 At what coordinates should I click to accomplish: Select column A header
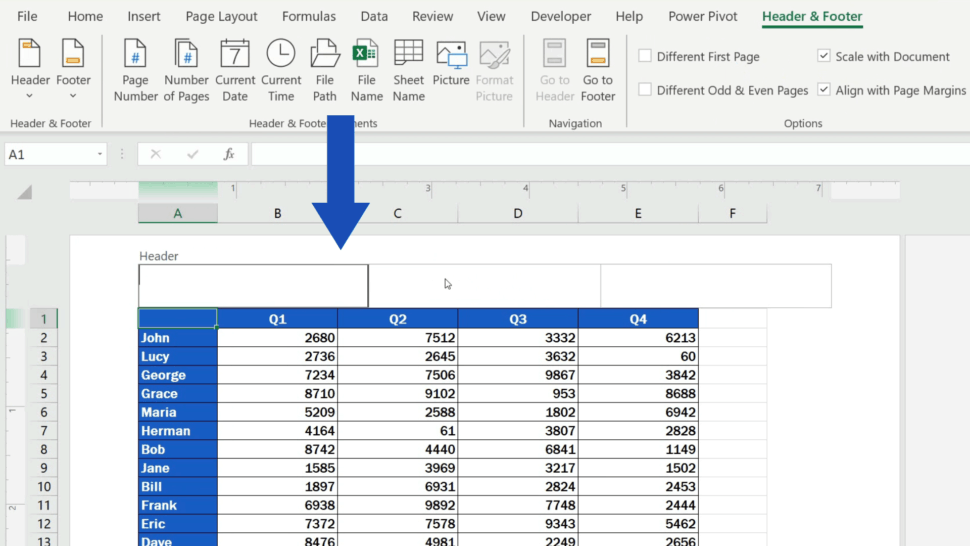tap(178, 213)
